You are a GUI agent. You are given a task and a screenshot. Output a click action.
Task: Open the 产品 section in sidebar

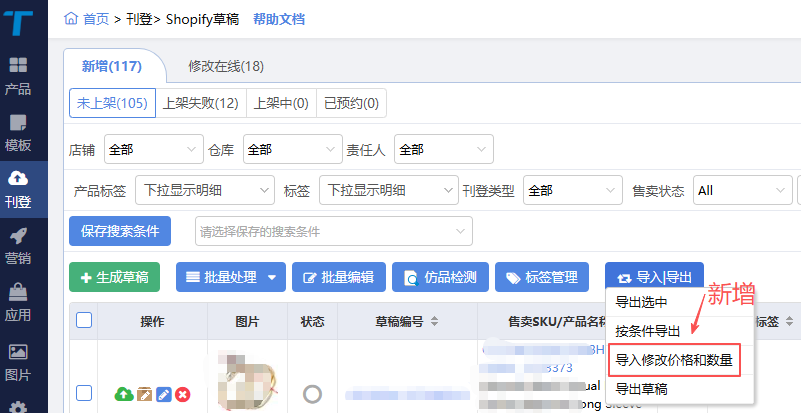point(18,75)
